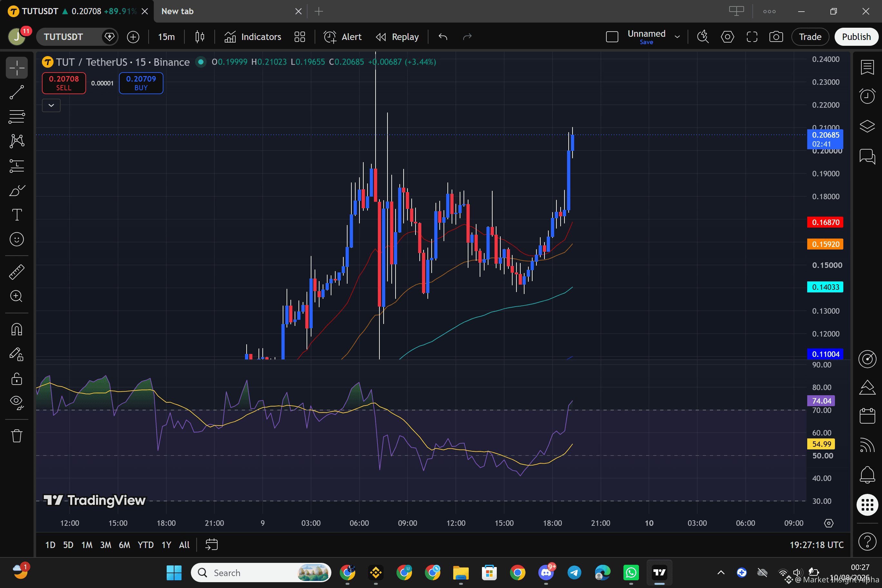The image size is (882, 588).
Task: Start bar Replay mode
Action: pos(397,37)
